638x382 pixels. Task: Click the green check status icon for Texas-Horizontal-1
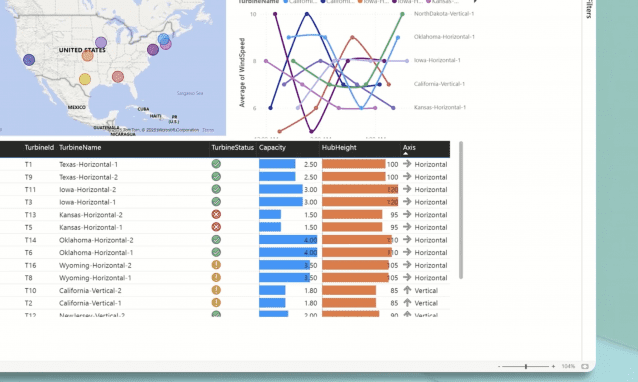coord(216,164)
